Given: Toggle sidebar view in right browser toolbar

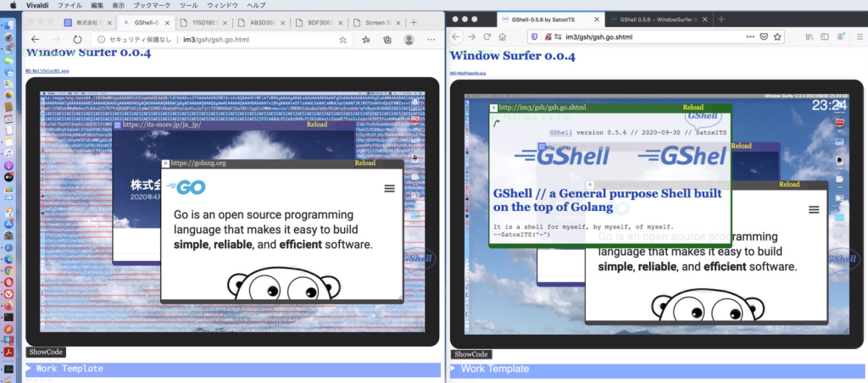Looking at the screenshot, I should click(824, 36).
